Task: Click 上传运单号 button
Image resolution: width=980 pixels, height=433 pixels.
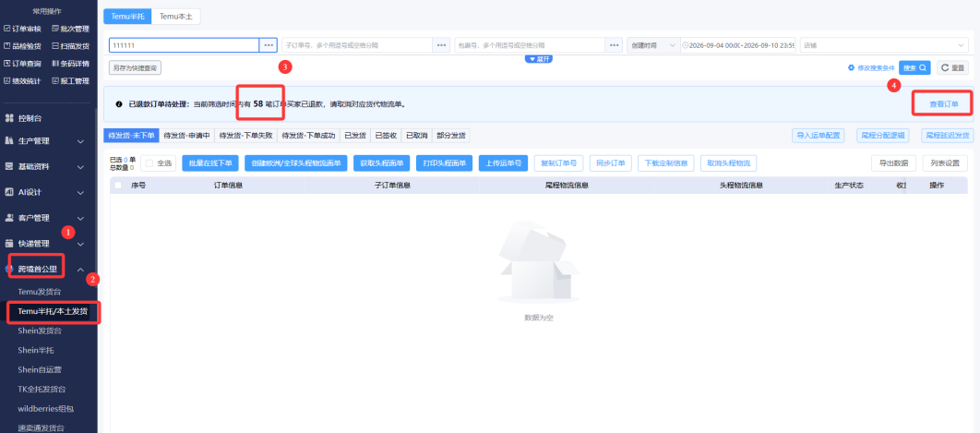Action: 503,163
